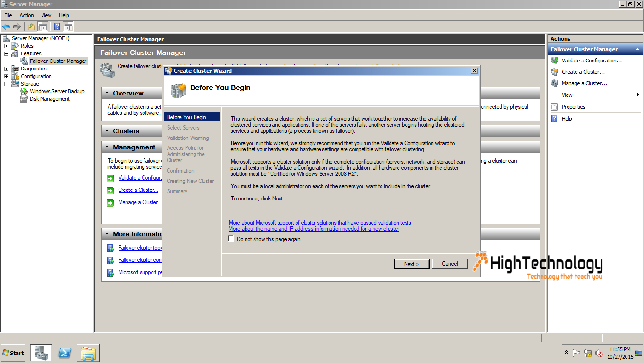Viewport: 644px width, 363px height.
Task: Click the Start button
Action: click(13, 353)
